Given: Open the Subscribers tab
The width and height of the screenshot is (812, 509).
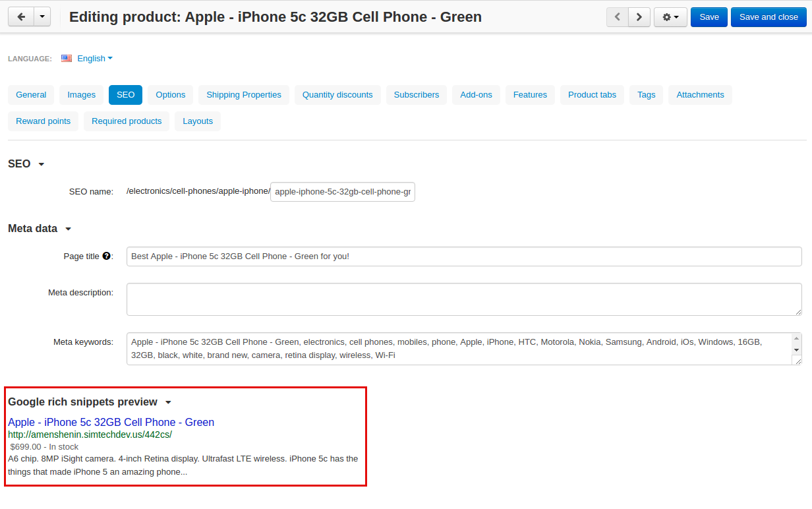Looking at the screenshot, I should coord(417,95).
